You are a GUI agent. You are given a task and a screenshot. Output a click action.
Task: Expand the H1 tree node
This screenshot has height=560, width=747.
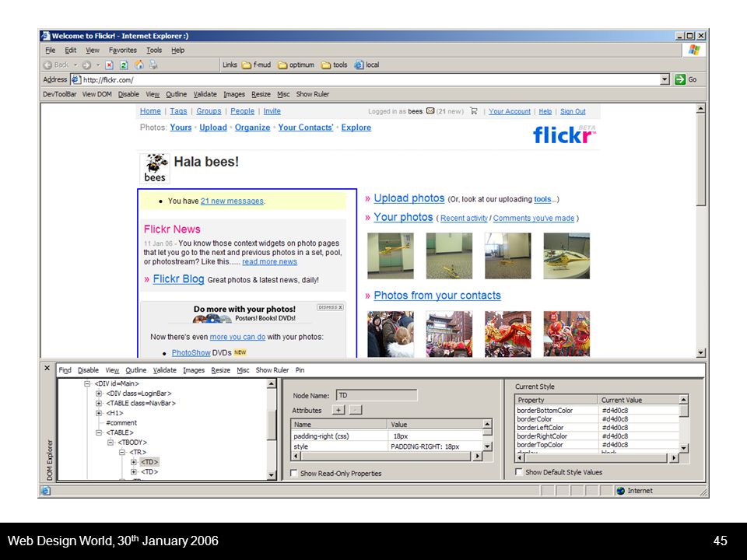click(x=99, y=413)
